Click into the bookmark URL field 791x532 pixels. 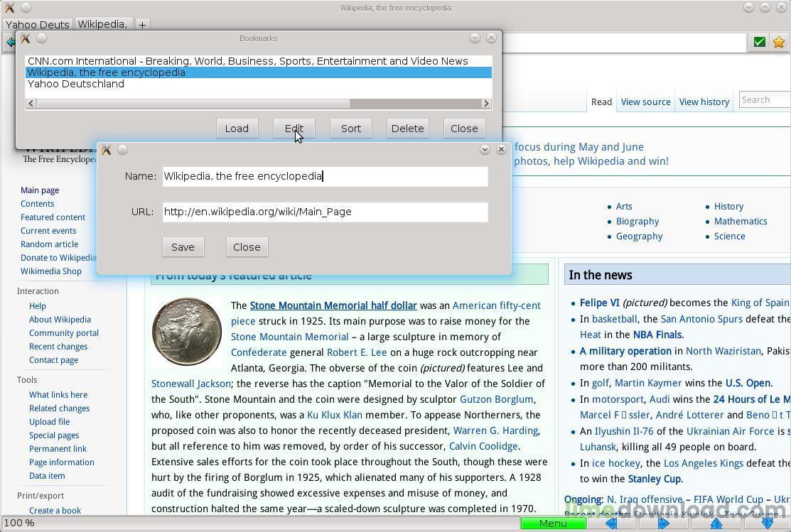pyautogui.click(x=325, y=212)
